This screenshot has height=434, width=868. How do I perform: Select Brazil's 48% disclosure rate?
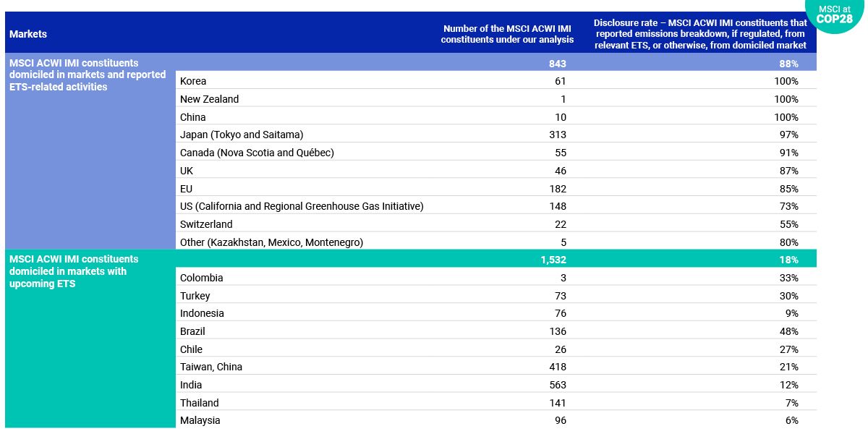pyautogui.click(x=788, y=331)
